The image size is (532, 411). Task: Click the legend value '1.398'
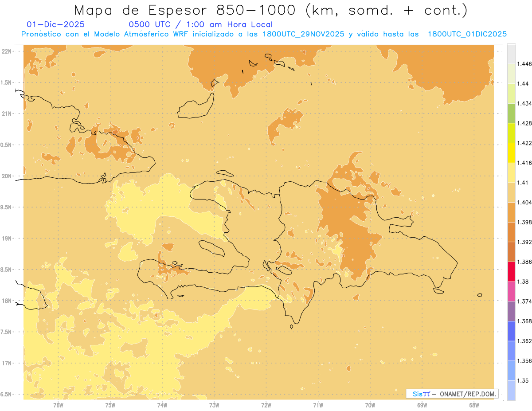tap(524, 222)
